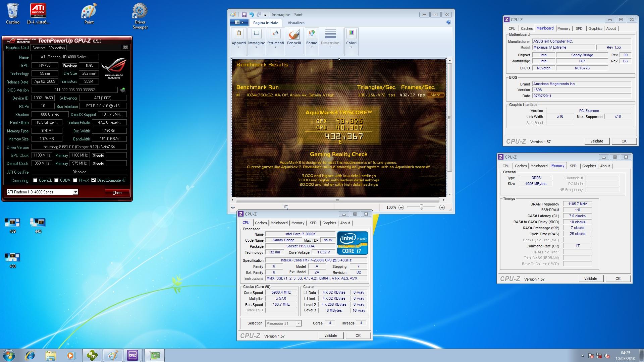Click the Action Center flag tray icon
This screenshot has width=644, height=362.
[x=591, y=356]
